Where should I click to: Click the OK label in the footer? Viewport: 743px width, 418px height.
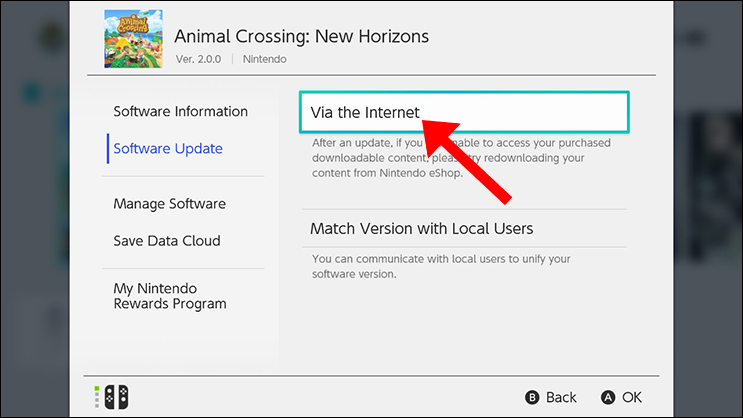(632, 397)
